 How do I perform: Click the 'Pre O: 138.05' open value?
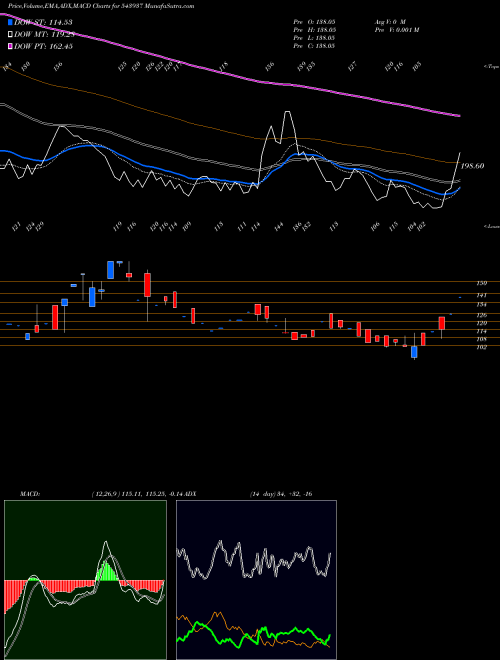(x=314, y=22)
